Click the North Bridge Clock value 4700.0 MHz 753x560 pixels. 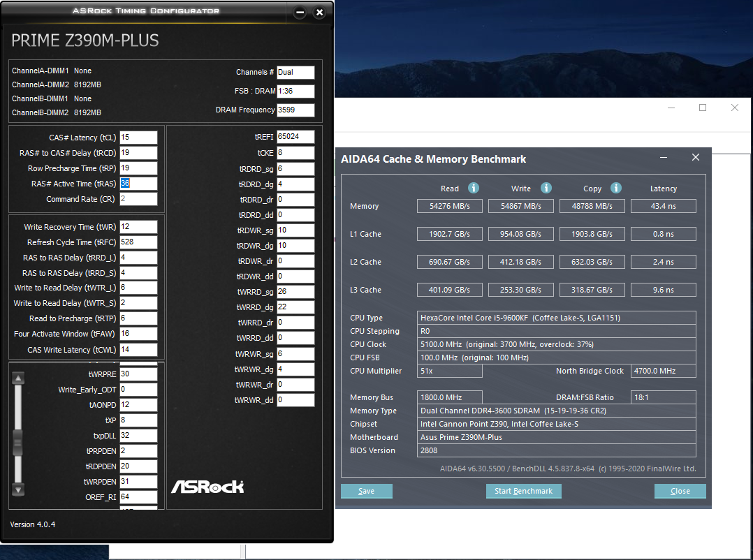click(663, 371)
